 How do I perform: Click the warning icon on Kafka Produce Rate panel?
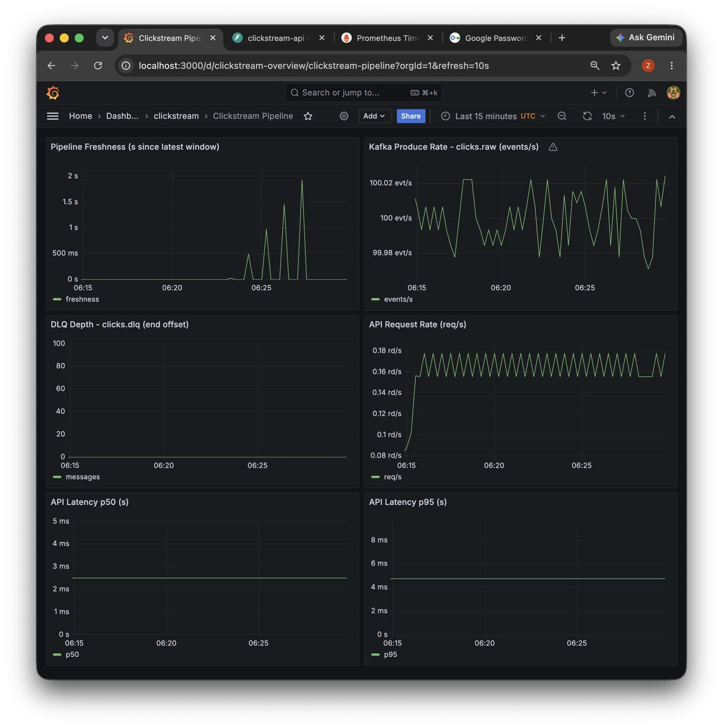pyautogui.click(x=553, y=147)
